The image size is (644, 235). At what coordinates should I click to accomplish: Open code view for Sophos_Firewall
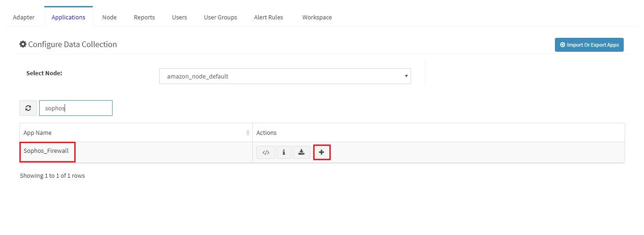(x=266, y=152)
